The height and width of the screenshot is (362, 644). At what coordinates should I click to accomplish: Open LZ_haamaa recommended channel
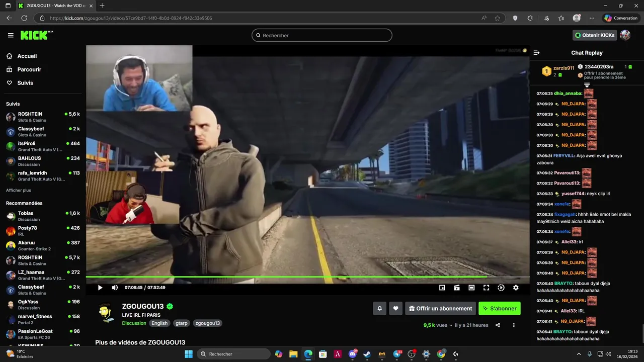point(43,275)
